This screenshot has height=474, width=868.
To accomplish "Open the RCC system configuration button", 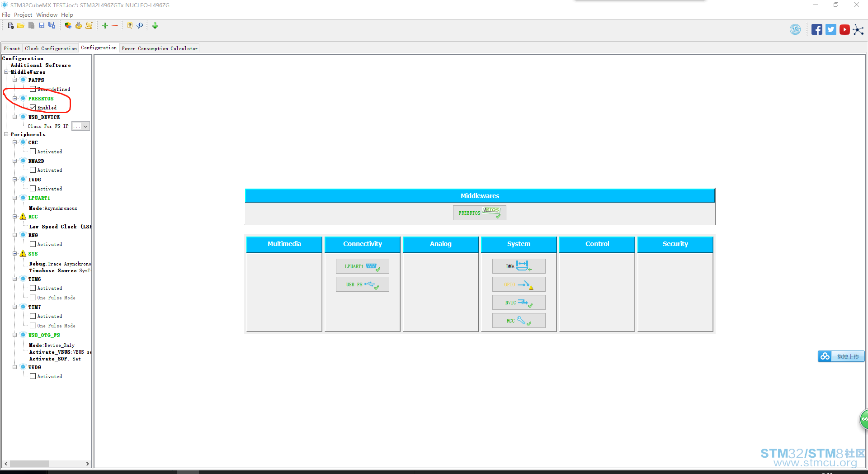I will click(x=519, y=321).
